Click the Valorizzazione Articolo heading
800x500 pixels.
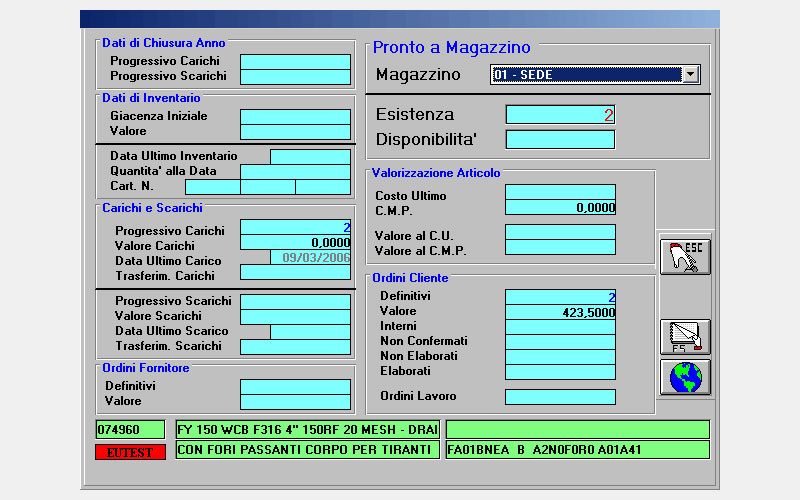coord(436,173)
